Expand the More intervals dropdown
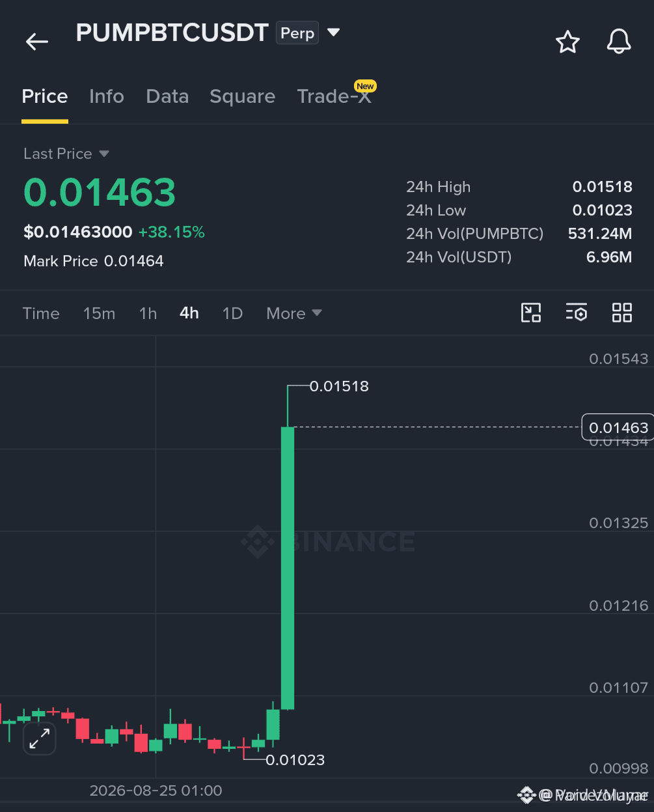This screenshot has width=654, height=812. (x=294, y=313)
